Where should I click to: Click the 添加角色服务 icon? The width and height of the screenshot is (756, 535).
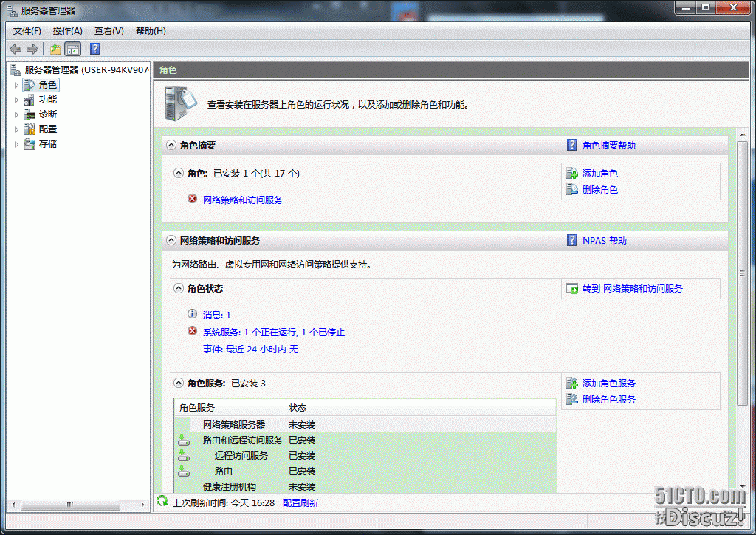pyautogui.click(x=572, y=383)
